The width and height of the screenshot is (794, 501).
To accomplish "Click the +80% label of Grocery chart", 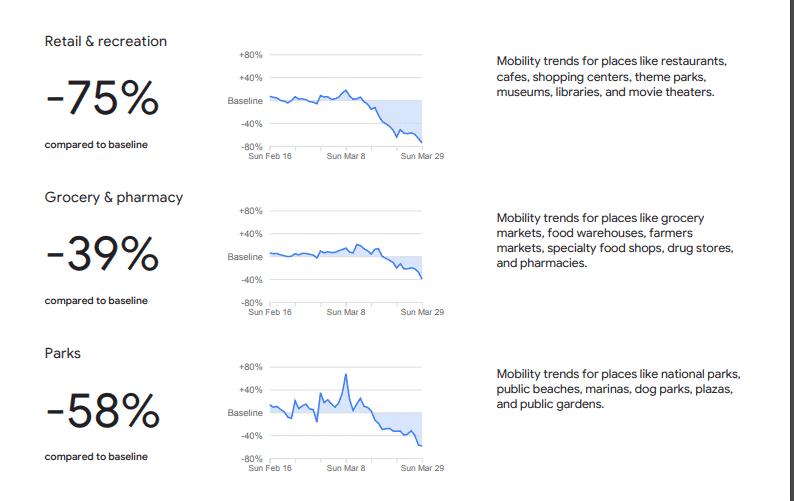I will point(251,211).
